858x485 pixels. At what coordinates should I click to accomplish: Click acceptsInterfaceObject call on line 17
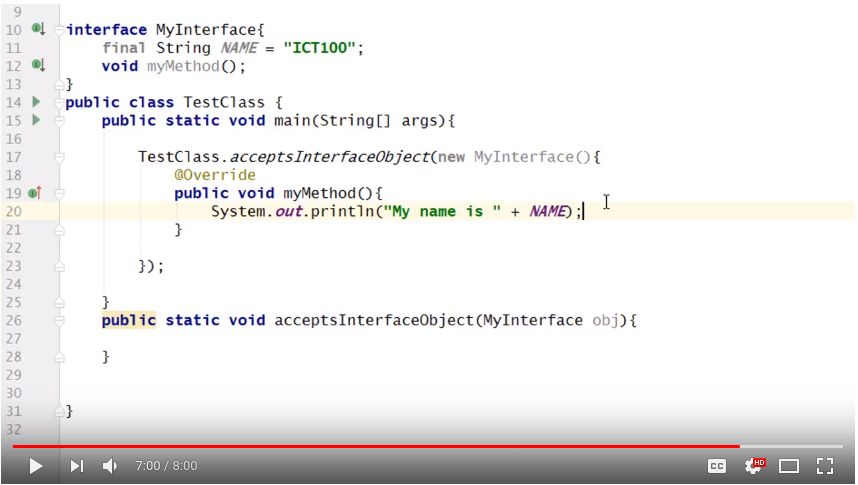click(x=329, y=157)
